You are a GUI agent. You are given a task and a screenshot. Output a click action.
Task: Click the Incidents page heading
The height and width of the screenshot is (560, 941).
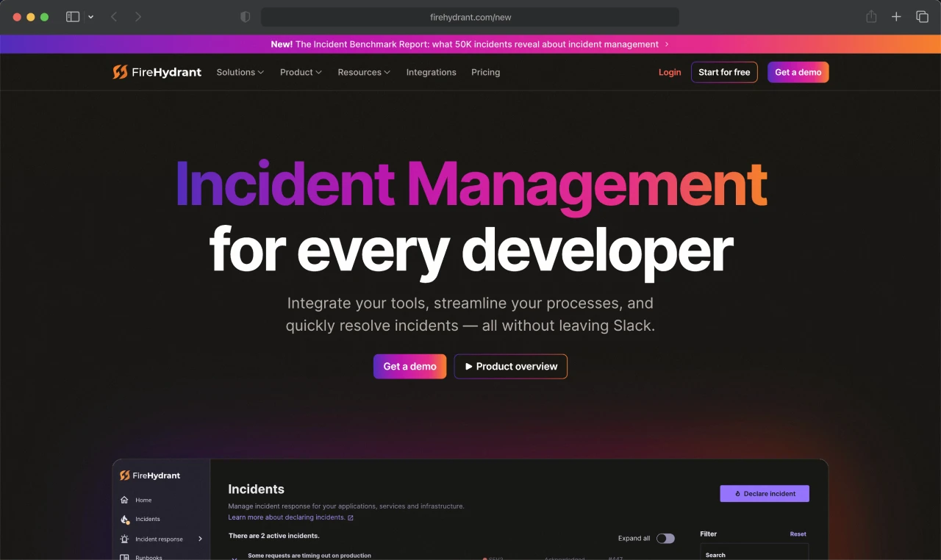(x=256, y=489)
